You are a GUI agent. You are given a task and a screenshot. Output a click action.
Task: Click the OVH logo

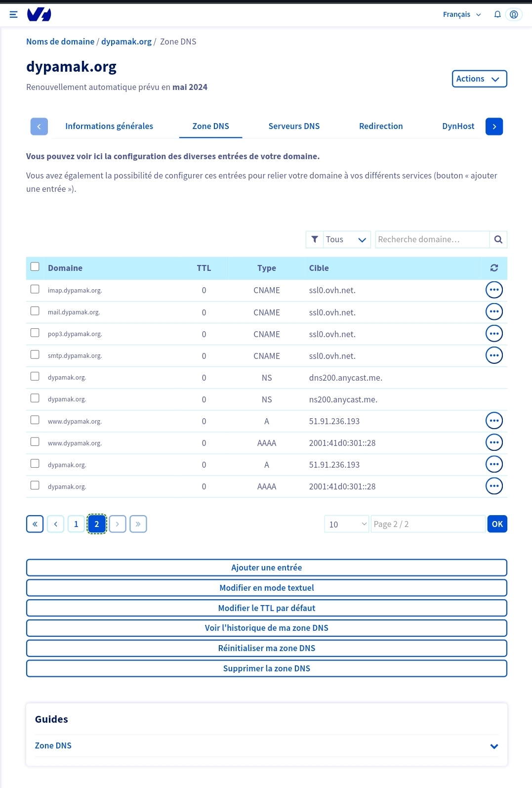[39, 15]
